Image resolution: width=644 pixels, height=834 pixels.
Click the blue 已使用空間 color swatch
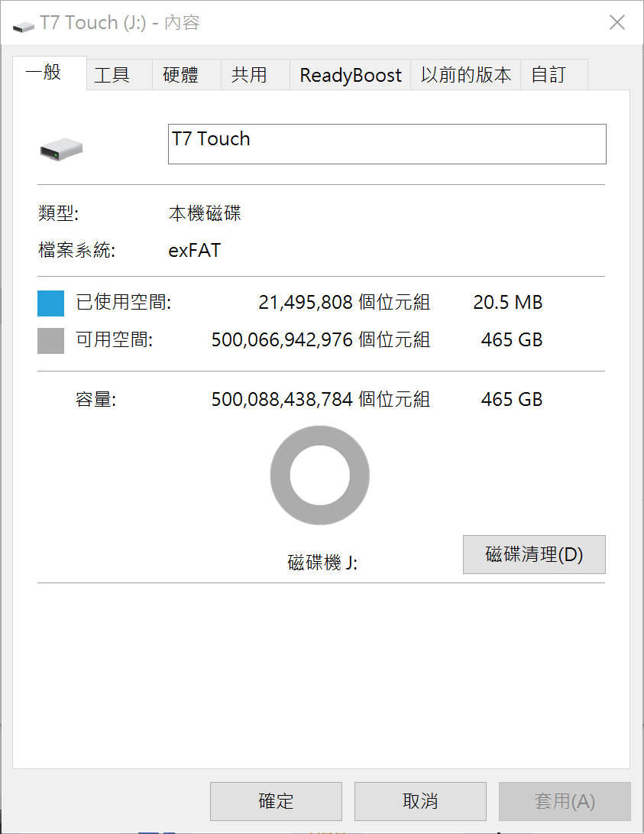point(50,303)
